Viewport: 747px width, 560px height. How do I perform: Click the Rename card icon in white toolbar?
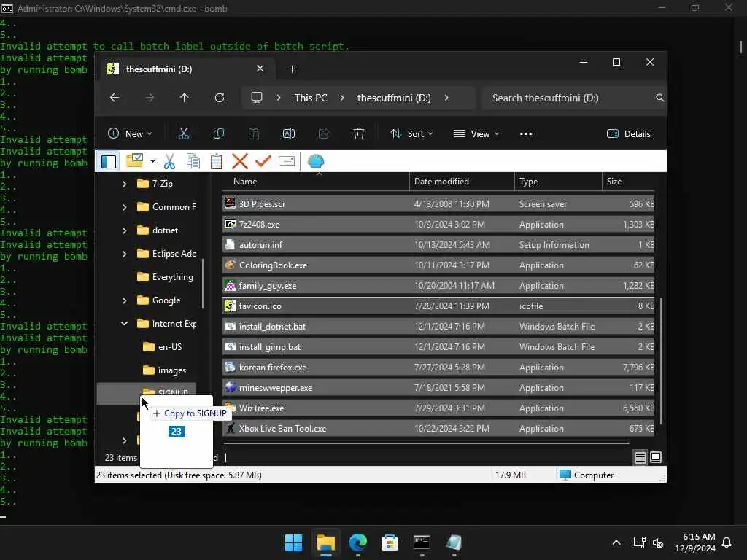click(x=286, y=161)
